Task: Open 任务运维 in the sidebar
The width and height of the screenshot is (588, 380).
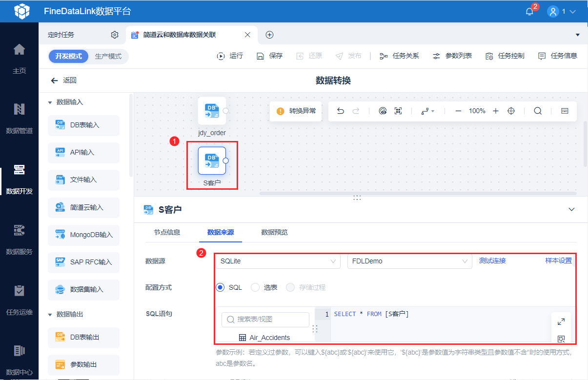Action: (x=19, y=300)
